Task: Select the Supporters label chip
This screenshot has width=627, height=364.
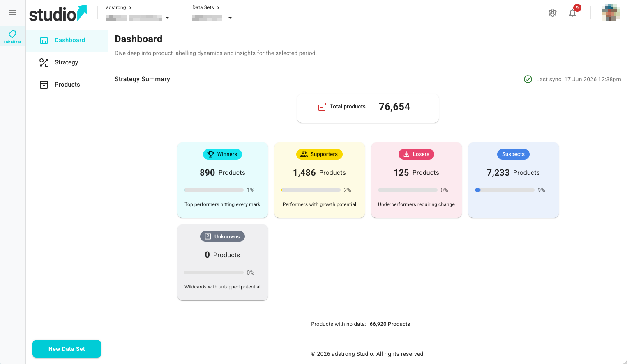Action: 319,154
